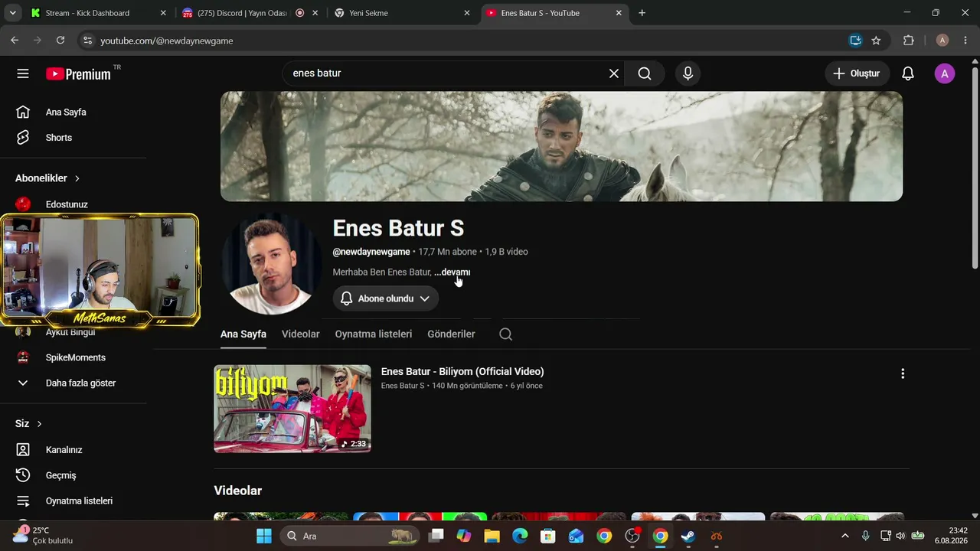Search within the channel magnifier icon
Image resolution: width=980 pixels, height=551 pixels.
click(505, 334)
